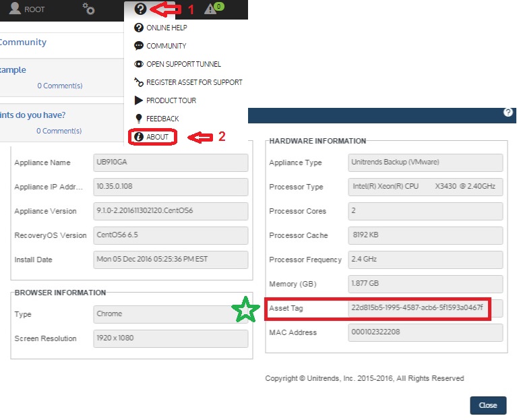Open the first 0 Comment(s) link
Screen dimensions: 517x420
60,86
